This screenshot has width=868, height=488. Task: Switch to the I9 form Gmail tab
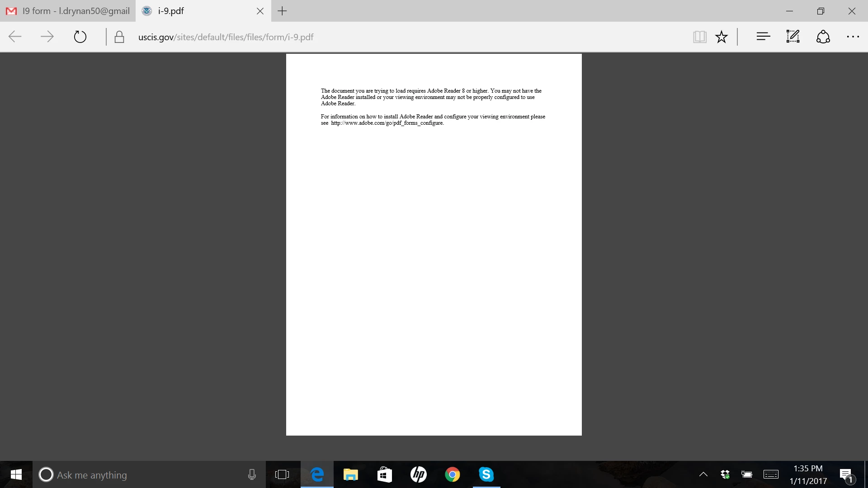(68, 11)
